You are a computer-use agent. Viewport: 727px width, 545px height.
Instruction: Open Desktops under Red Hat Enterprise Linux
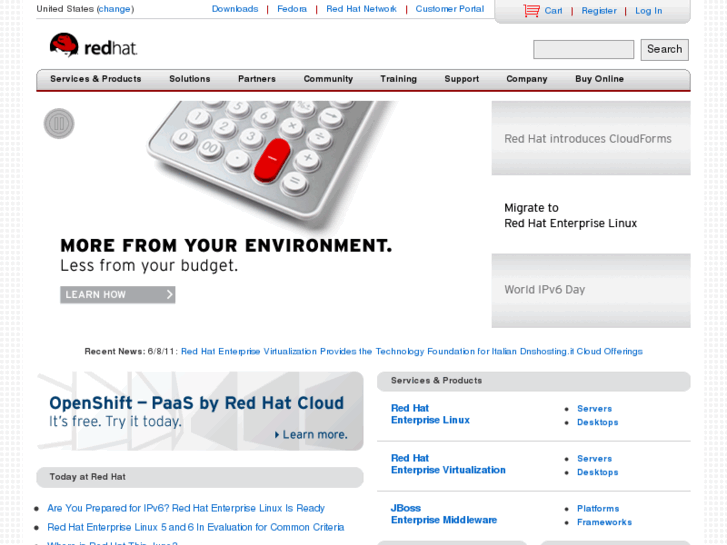(598, 422)
